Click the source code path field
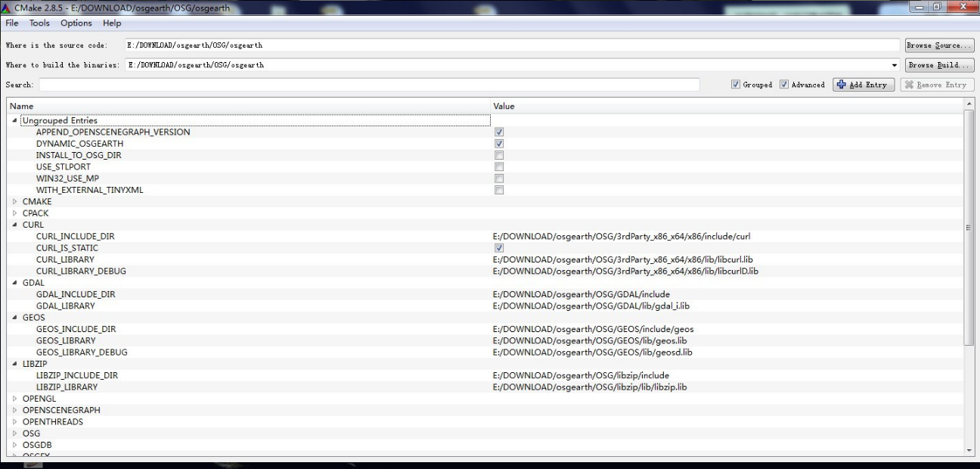The width and height of the screenshot is (980, 469). click(513, 45)
